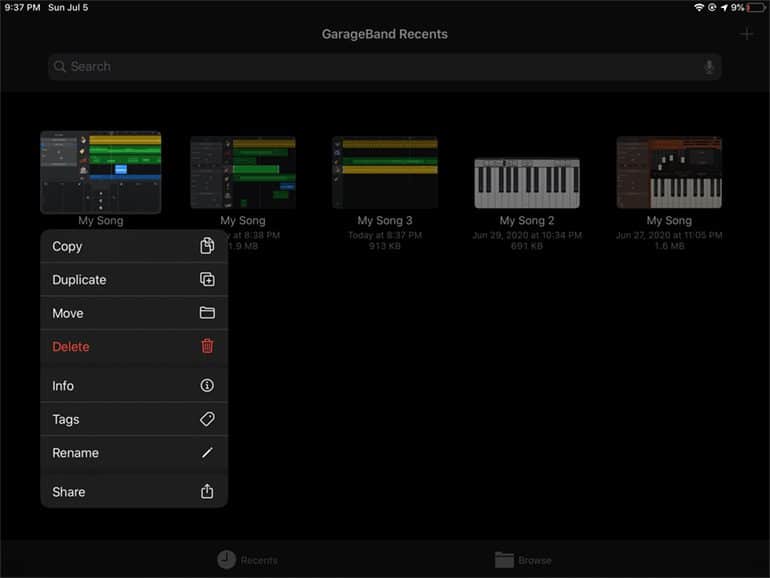Open the My Song 2 keyboard thumbnail
The height and width of the screenshot is (578, 770).
(526, 182)
